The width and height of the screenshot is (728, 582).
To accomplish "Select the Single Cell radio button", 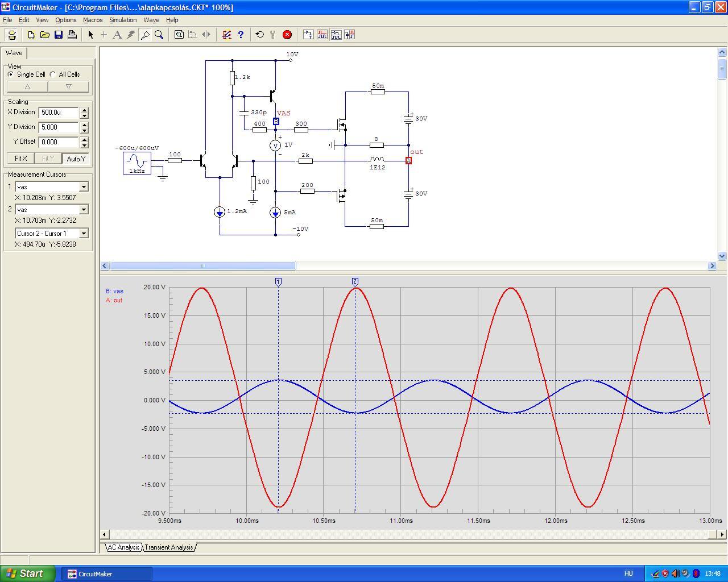I will [11, 74].
